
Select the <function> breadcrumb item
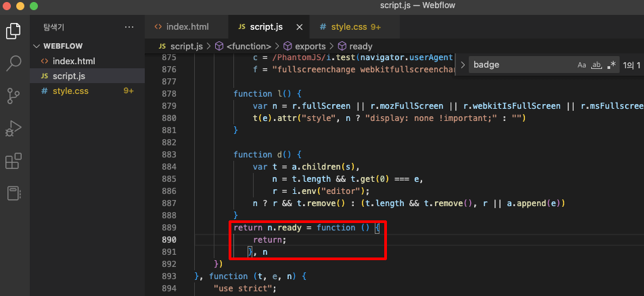point(244,47)
